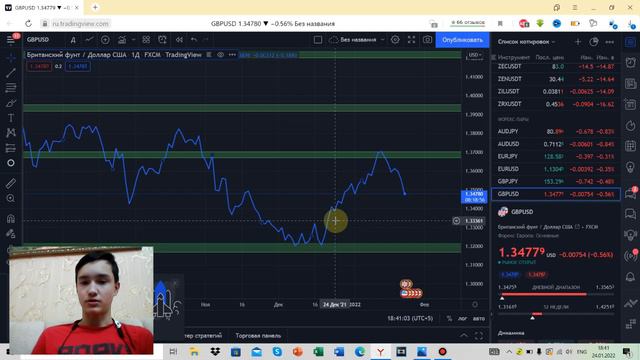Open the forecasting and measuring tools
Screen dimensions: 640x360
pos(11,148)
